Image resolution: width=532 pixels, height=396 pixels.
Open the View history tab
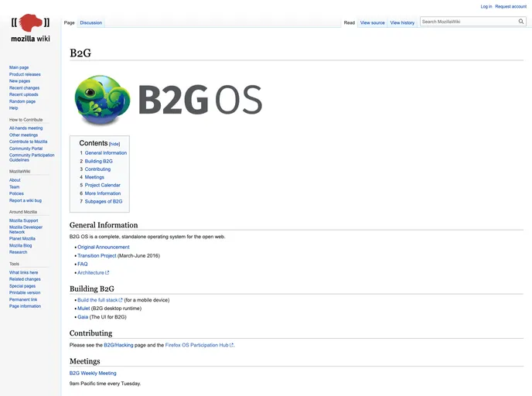(x=402, y=22)
